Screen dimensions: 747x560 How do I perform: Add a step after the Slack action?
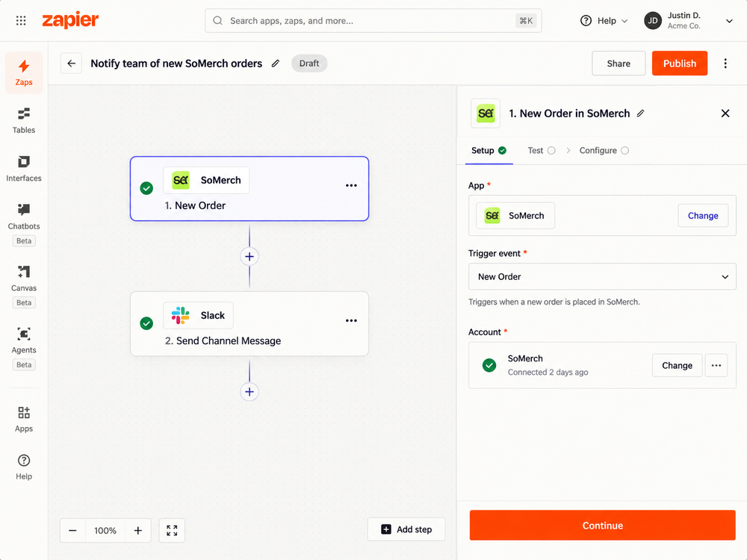(x=249, y=391)
